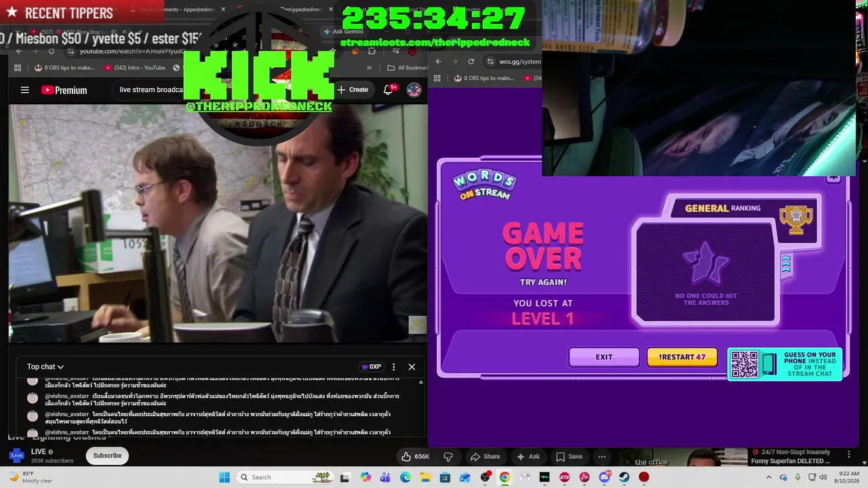Open live chat options menu
The width and height of the screenshot is (868, 488).
(393, 367)
